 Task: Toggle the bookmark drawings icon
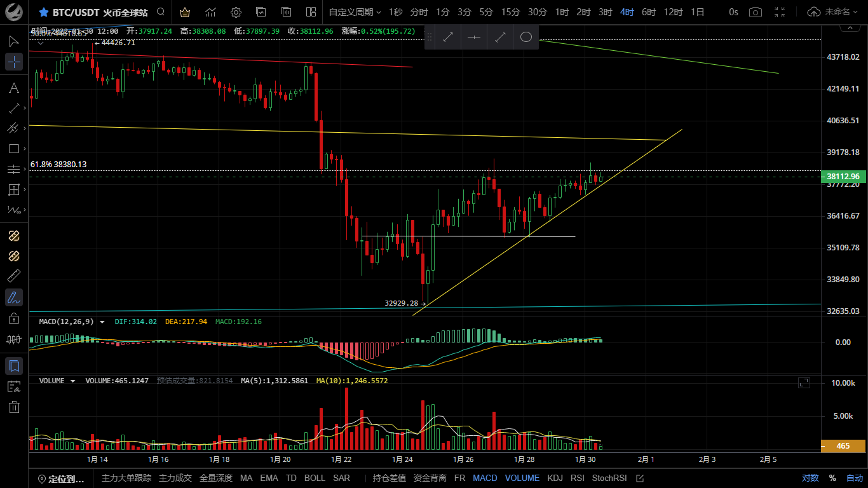(14, 365)
